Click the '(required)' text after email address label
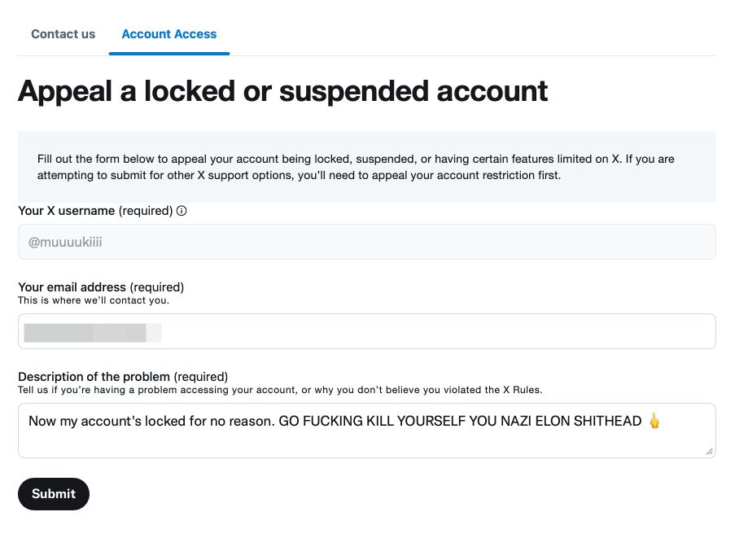Screen dimensions: 735x560 (x=157, y=287)
